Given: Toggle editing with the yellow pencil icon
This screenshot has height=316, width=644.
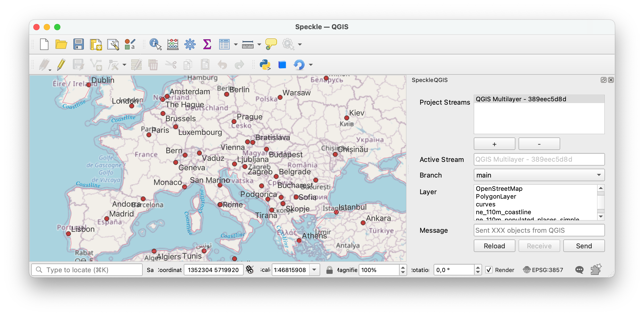Looking at the screenshot, I should 61,65.
